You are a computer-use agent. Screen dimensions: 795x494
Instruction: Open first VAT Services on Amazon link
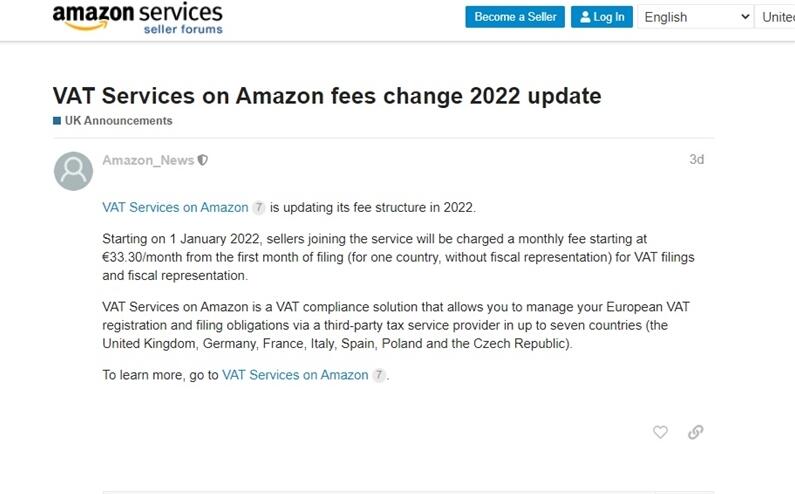(x=175, y=207)
